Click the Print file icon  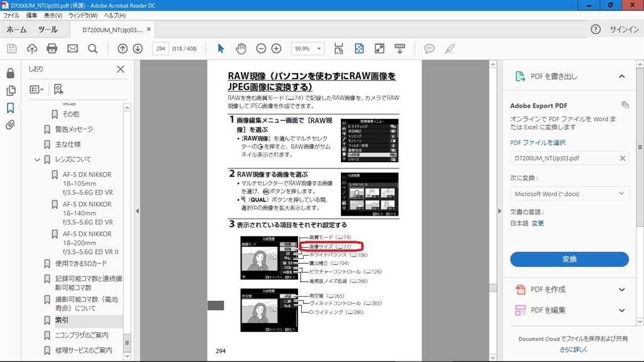click(52, 48)
